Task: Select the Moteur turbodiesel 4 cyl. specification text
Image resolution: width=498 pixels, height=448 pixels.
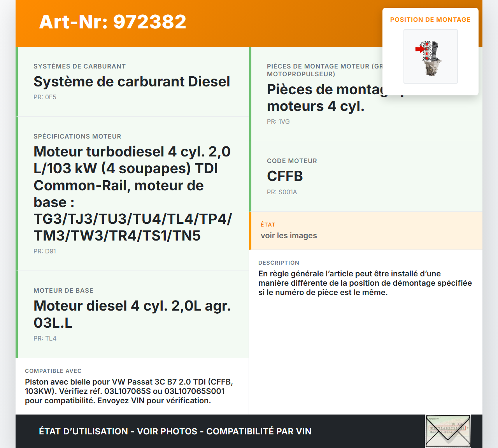Action: pos(132,193)
